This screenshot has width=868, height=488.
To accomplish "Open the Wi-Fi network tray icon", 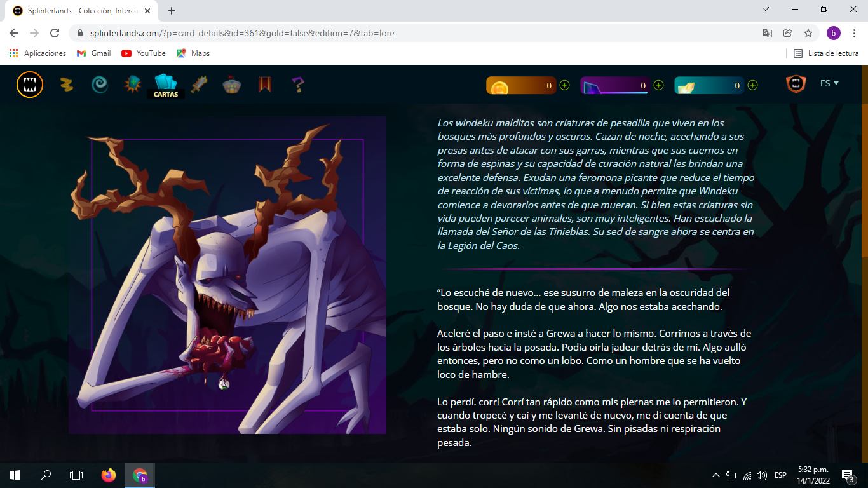I will point(747,475).
